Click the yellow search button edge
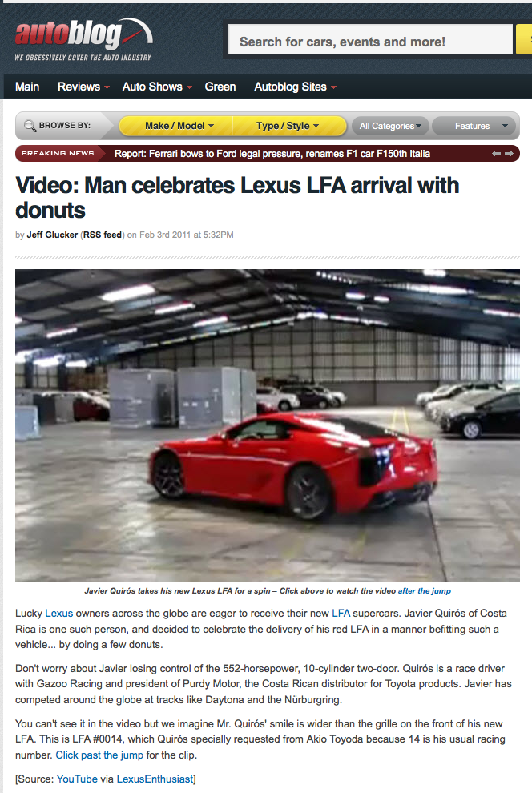This screenshot has height=793, width=532. point(524,39)
